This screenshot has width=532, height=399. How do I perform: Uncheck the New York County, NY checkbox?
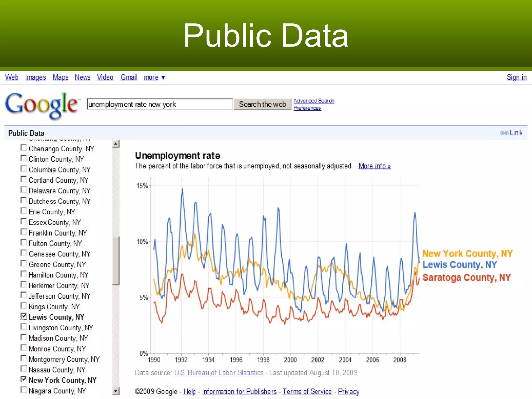tap(24, 379)
